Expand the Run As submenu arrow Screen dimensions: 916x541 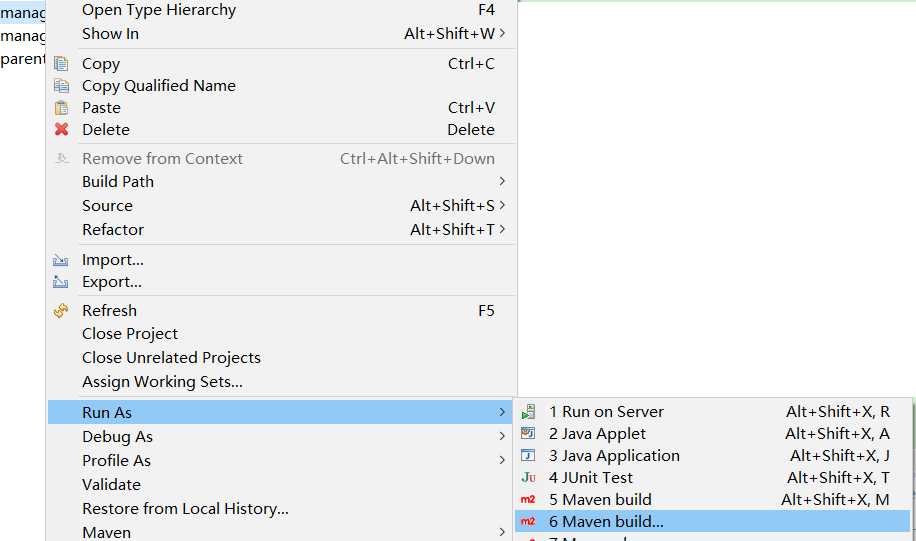pyautogui.click(x=502, y=412)
